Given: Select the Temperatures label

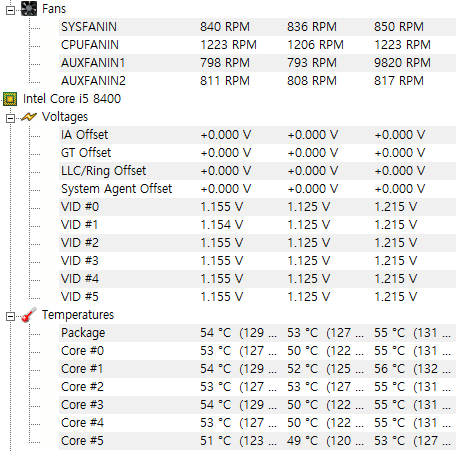Looking at the screenshot, I should tap(78, 315).
